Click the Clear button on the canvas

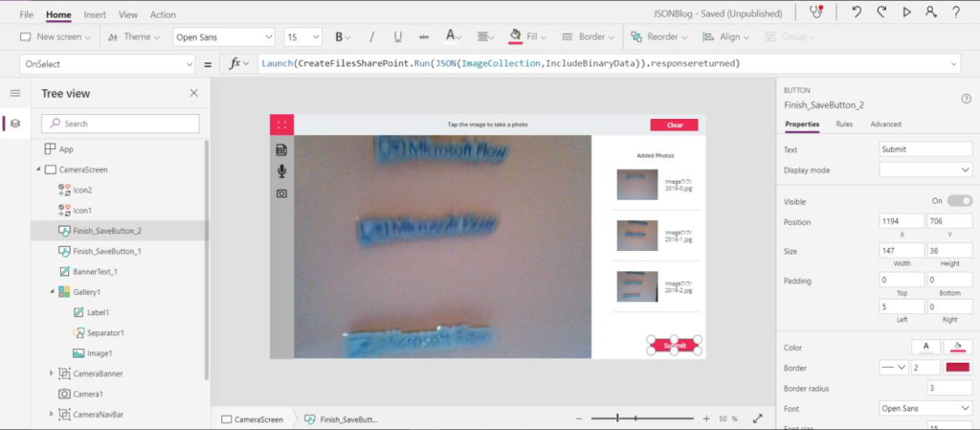click(675, 125)
